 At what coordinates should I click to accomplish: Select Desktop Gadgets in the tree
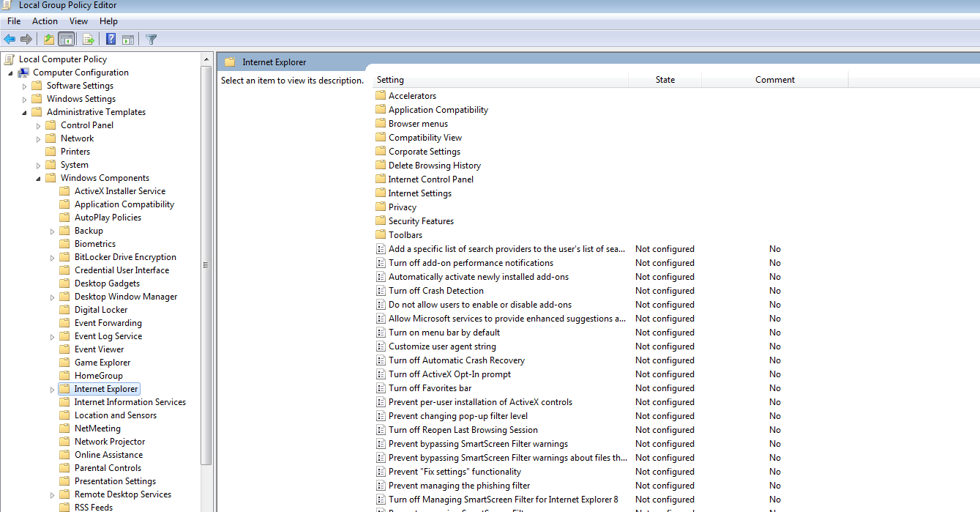[107, 283]
